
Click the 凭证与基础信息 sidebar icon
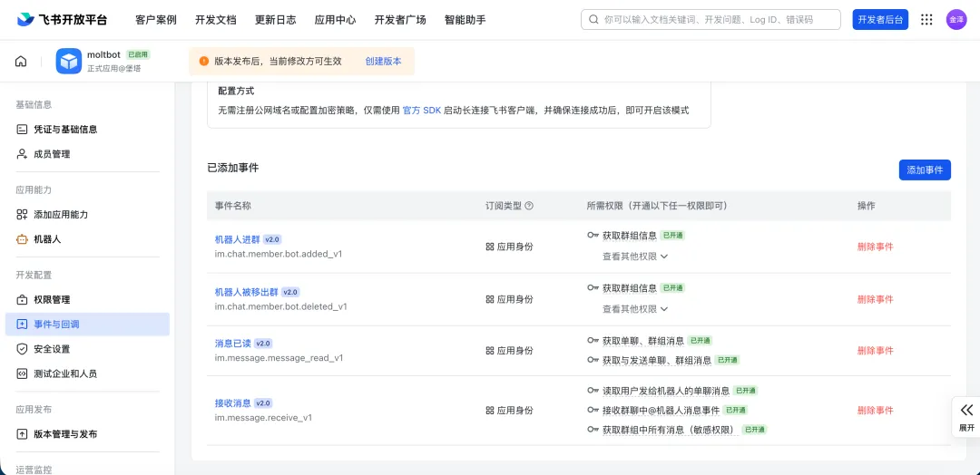22,130
